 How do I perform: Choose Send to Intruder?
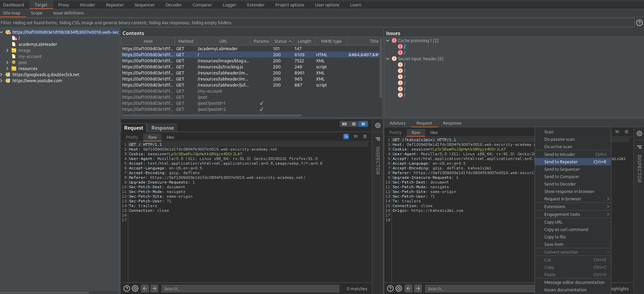pyautogui.click(x=573, y=154)
